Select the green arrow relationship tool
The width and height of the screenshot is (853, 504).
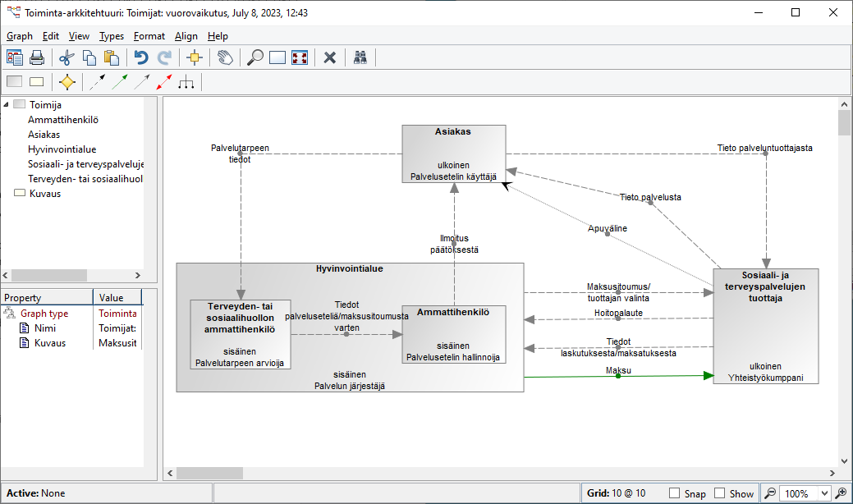(120, 81)
